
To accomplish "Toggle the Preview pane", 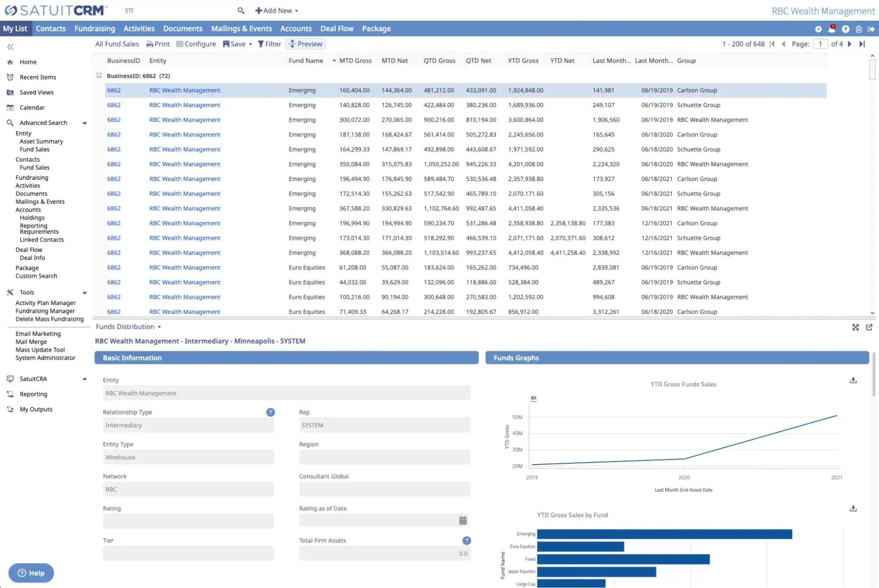I will (306, 44).
